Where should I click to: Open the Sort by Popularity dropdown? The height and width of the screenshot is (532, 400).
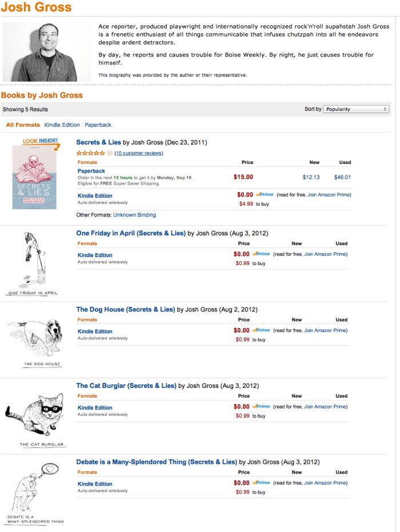tap(356, 109)
